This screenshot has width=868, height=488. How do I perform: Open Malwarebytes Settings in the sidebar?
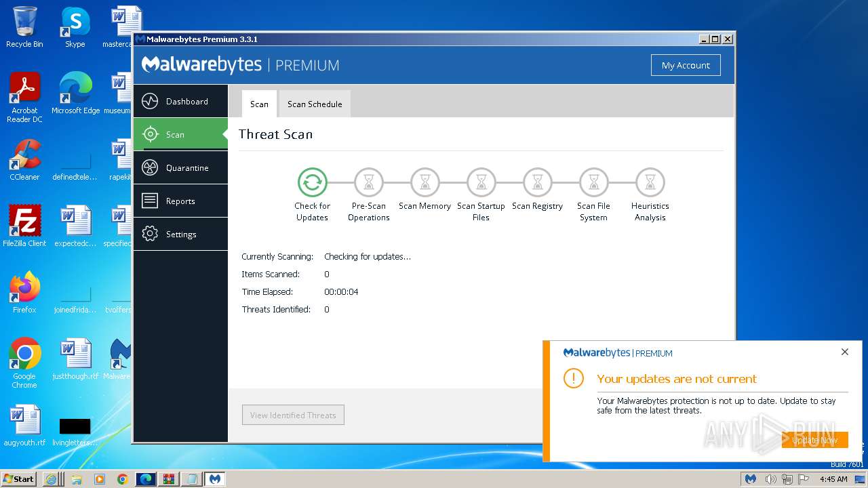(180, 234)
